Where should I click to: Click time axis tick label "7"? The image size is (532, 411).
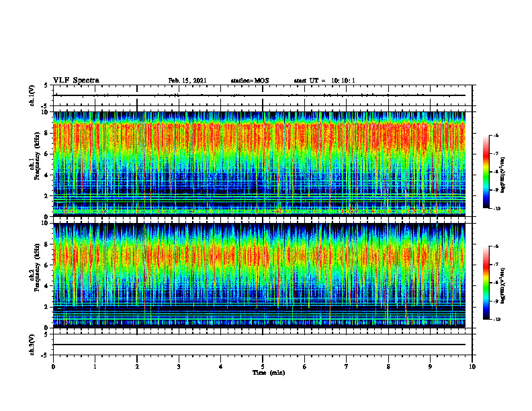(347, 367)
